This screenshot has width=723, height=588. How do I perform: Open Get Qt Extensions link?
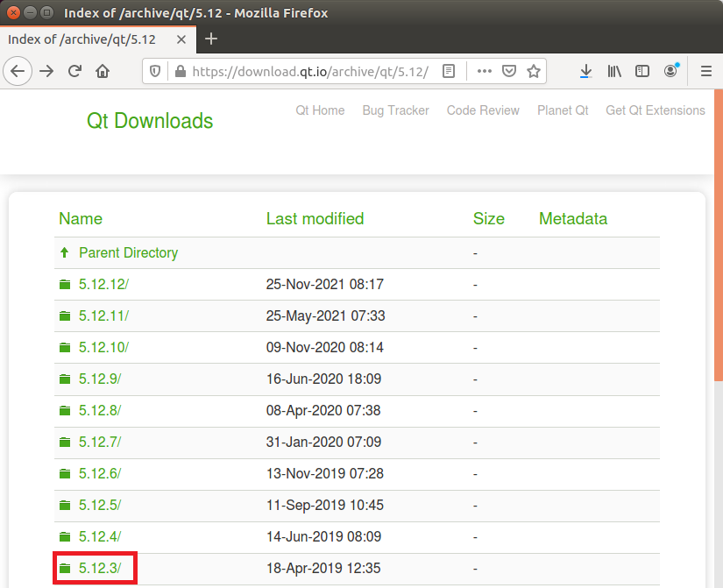coord(656,110)
